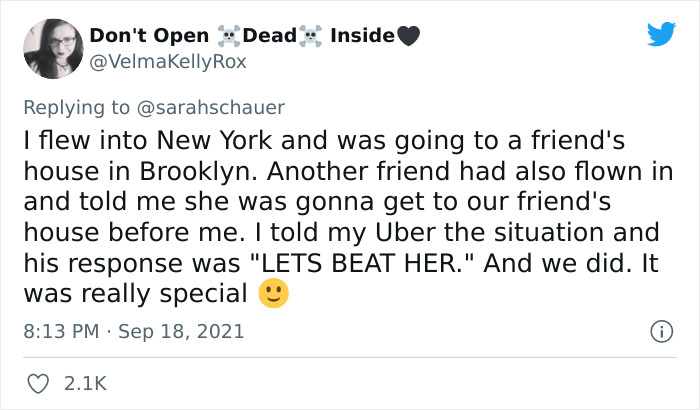Click the second skull emoji after "Dead"
The width and height of the screenshot is (700, 410).
coord(312,36)
